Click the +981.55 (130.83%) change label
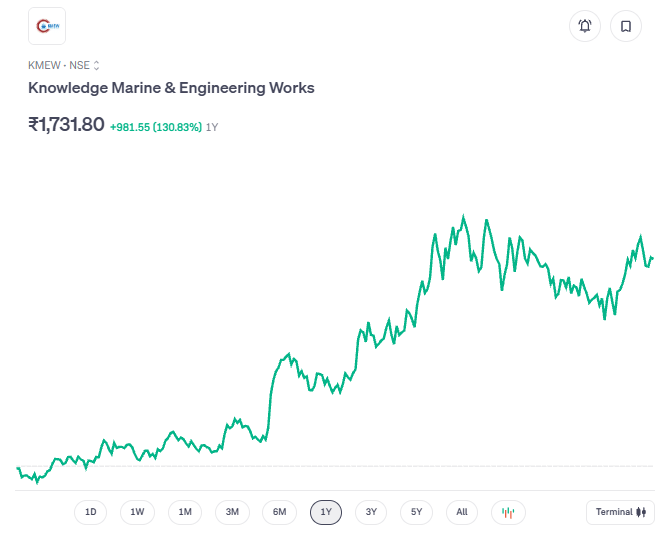669x536 pixels. point(156,127)
